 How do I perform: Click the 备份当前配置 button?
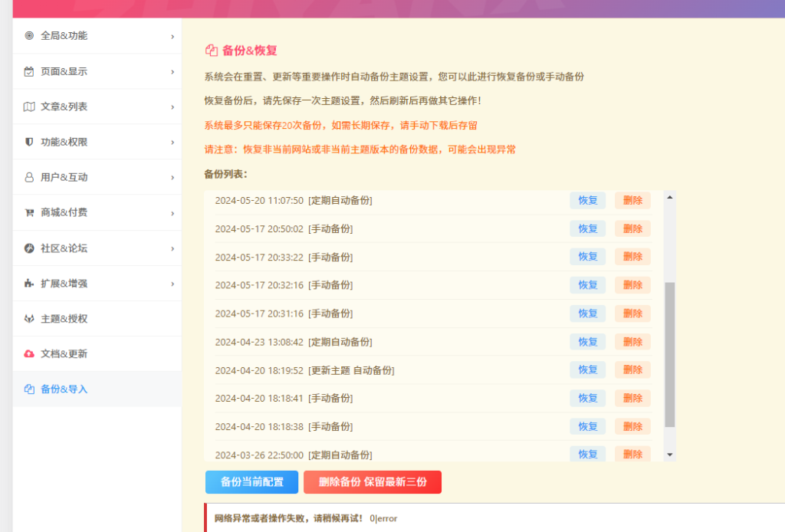(x=251, y=482)
